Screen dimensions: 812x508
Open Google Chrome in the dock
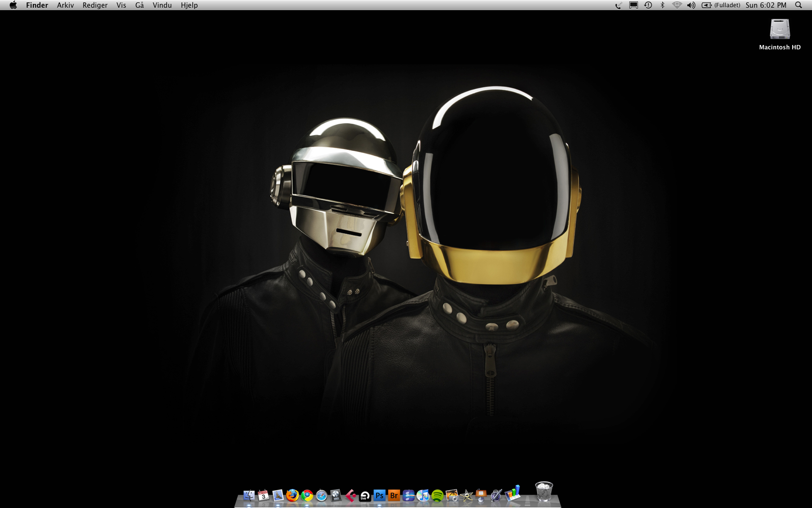307,495
